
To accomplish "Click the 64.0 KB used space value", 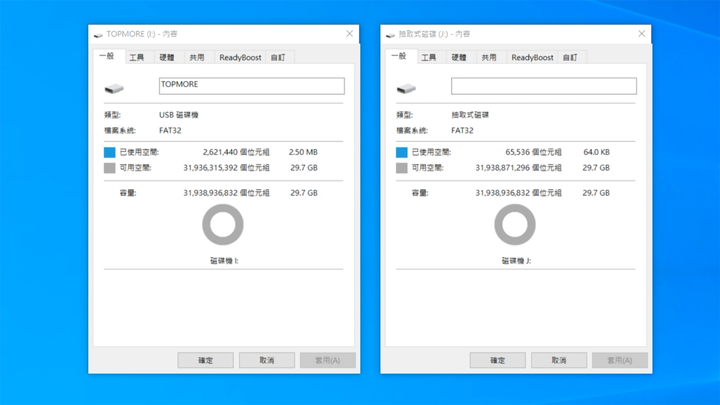I will tap(596, 152).
